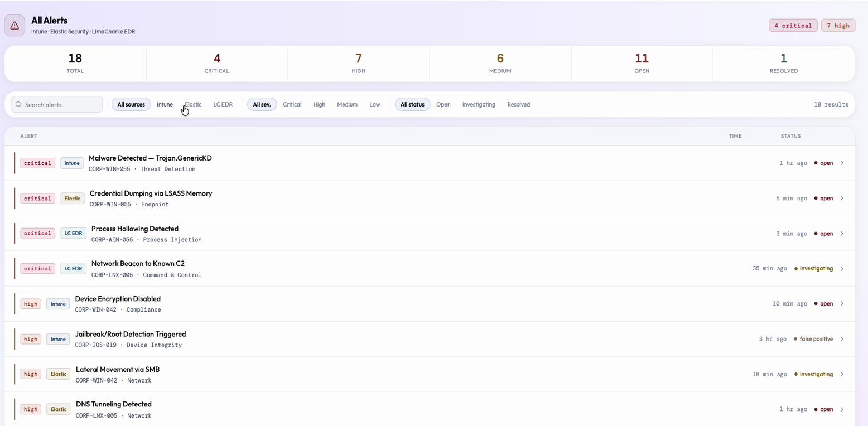Filter alerts by Elastic source

point(193,104)
